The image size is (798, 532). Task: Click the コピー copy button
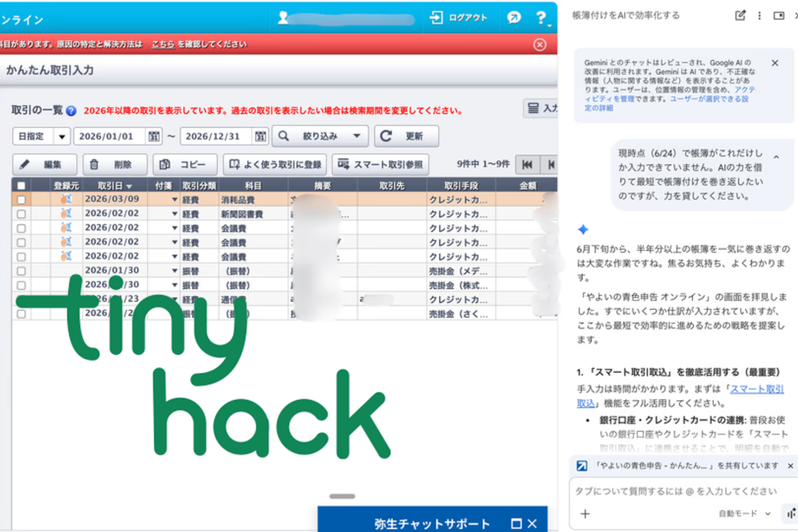click(x=185, y=164)
